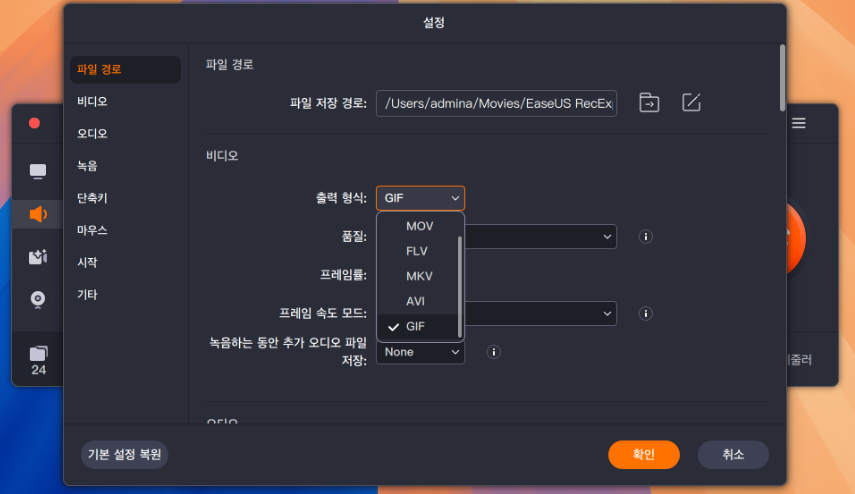Viewport: 855px width, 494px height.
Task: Click the settings panel vertical scrollbar
Action: [782, 78]
